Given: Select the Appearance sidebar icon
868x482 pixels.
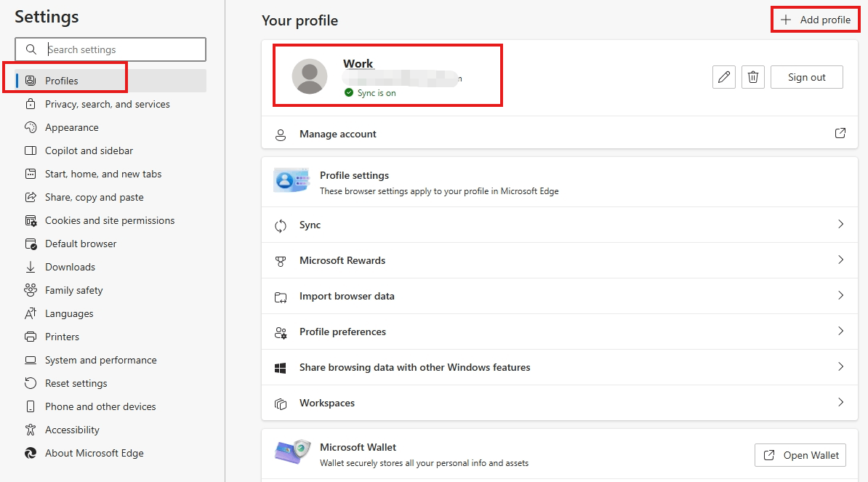Looking at the screenshot, I should [x=30, y=127].
